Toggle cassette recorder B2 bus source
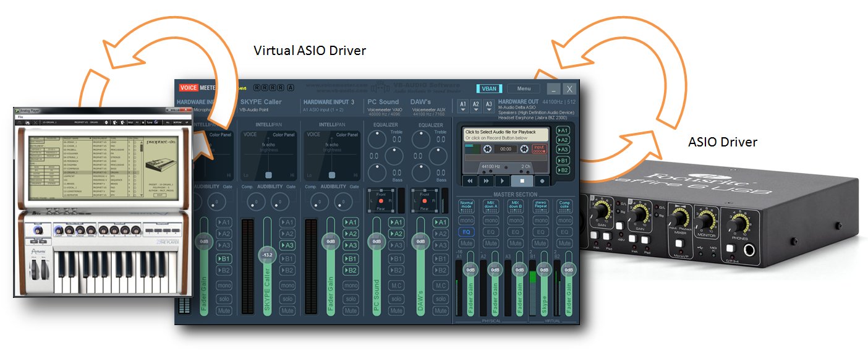Image resolution: width=868 pixels, height=356 pixels. pos(563,170)
